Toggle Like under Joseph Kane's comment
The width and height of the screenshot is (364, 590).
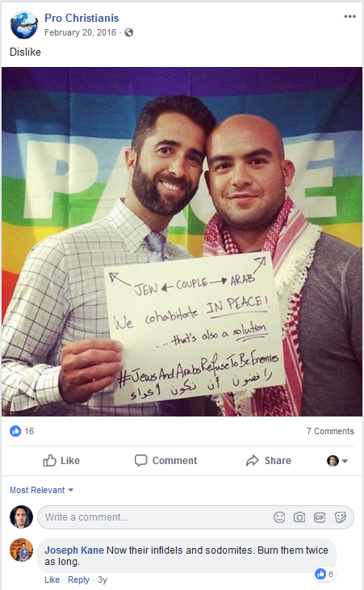[52, 580]
